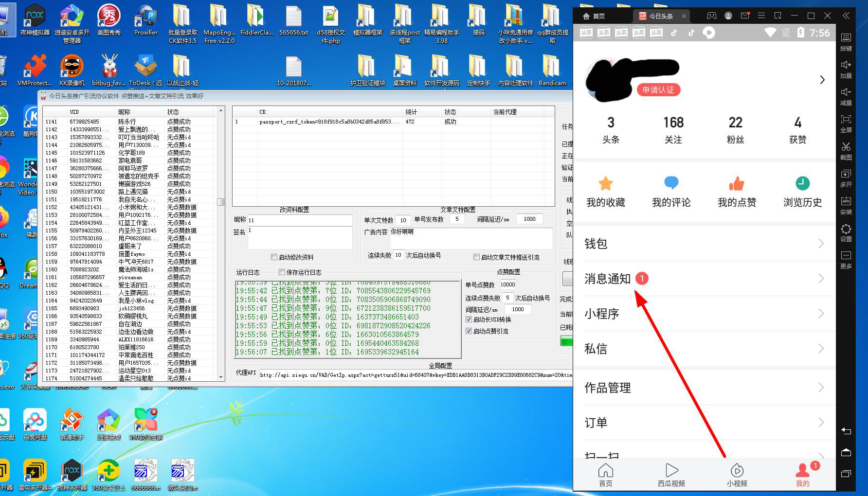Image resolution: width=868 pixels, height=496 pixels.
Task: Launch the Proxifier desktop shortcut
Action: coord(146,19)
